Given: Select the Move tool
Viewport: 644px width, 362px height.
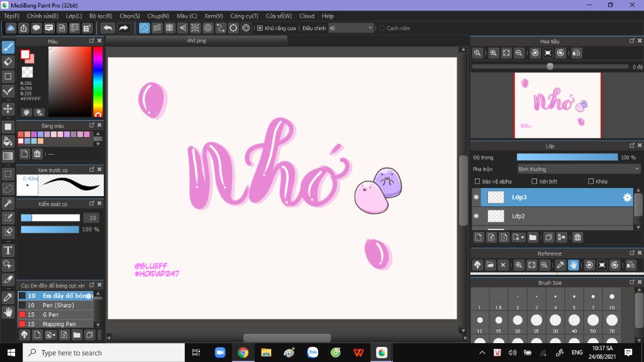Looking at the screenshot, I should point(8,109).
